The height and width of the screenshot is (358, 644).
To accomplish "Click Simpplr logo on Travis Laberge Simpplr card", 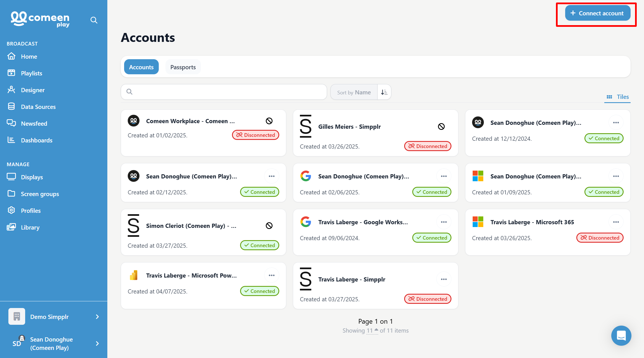I will click(306, 279).
